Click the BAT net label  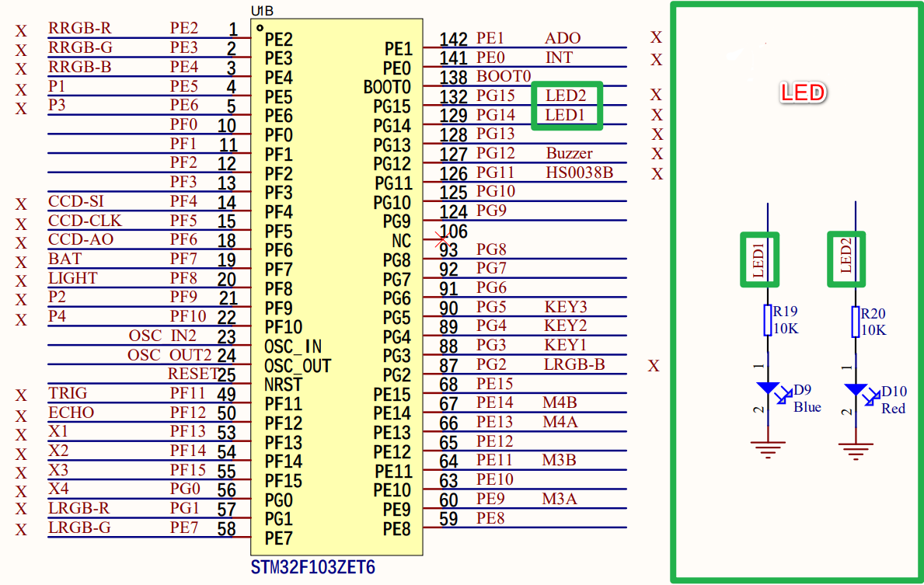(x=65, y=259)
